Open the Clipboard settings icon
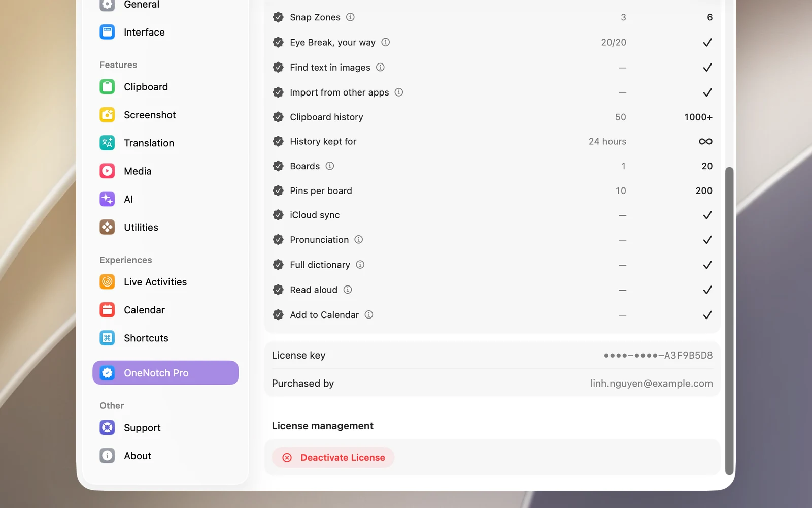The height and width of the screenshot is (508, 812). 107,87
